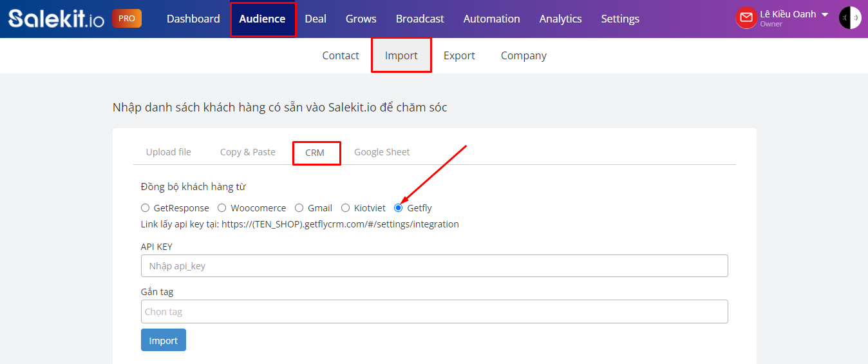Click the black and white avatar icon
Viewport: 868px width, 364px height.
point(850,18)
